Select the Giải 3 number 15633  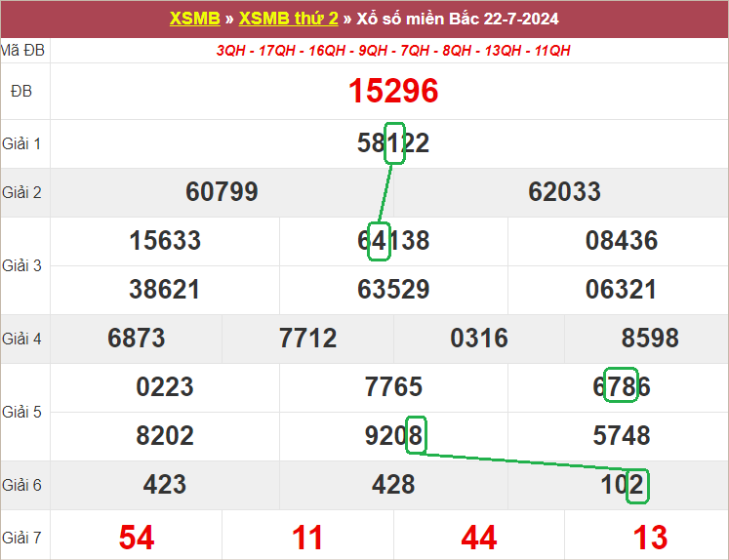[x=165, y=241]
